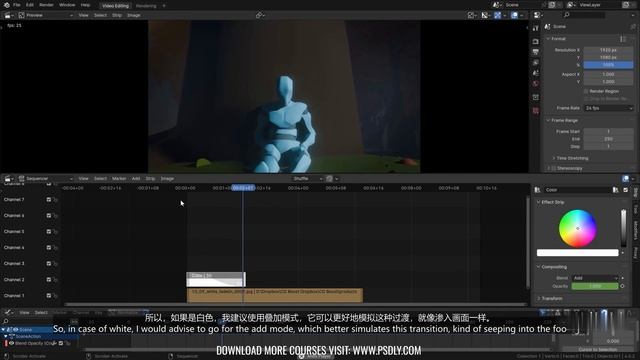
Task: Click the properties search field
Action: [584, 15]
